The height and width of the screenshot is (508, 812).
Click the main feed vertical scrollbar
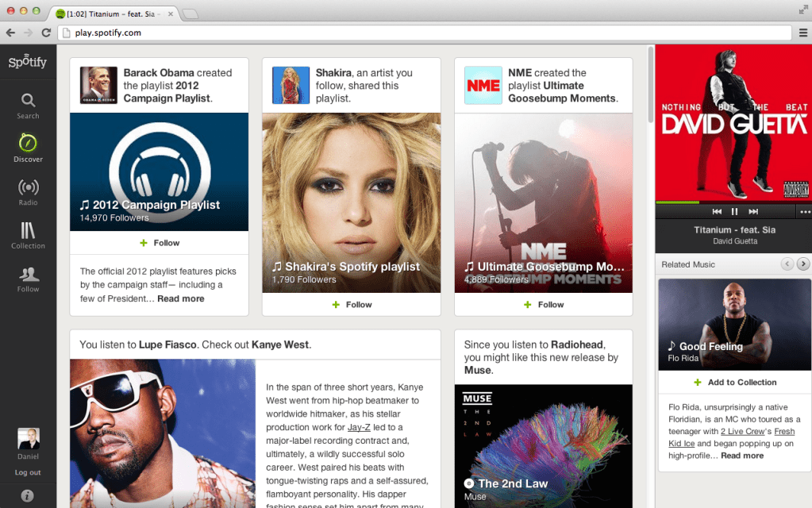tap(651, 84)
